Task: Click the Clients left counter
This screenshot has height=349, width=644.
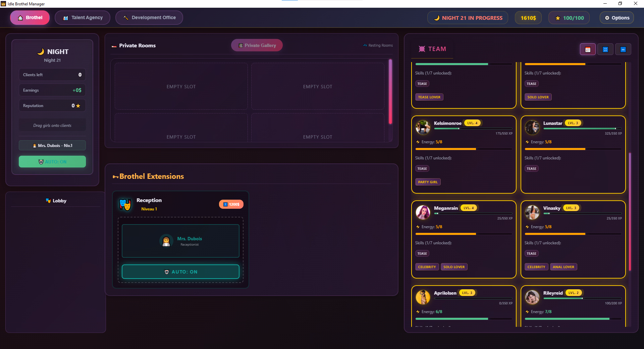Action: pos(52,75)
